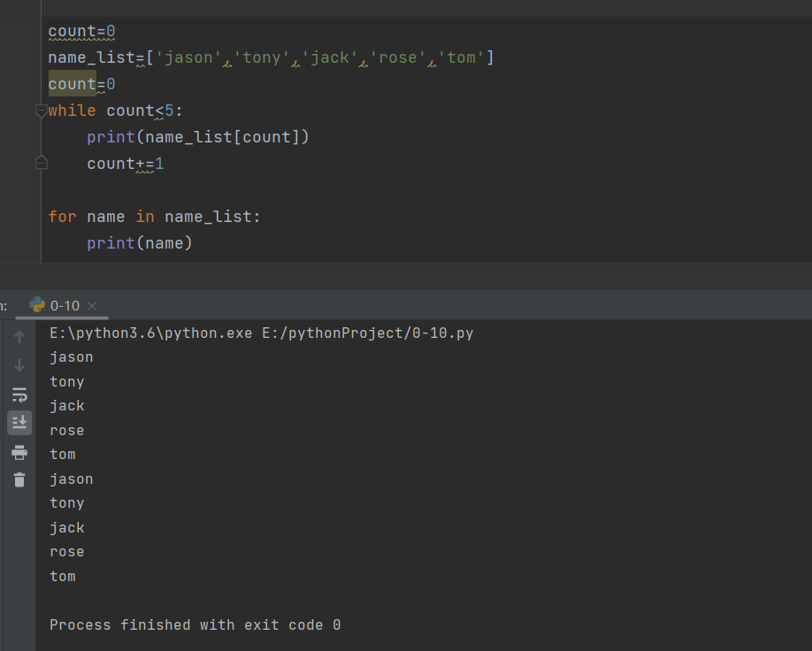Click the first tony console output line

click(67, 382)
